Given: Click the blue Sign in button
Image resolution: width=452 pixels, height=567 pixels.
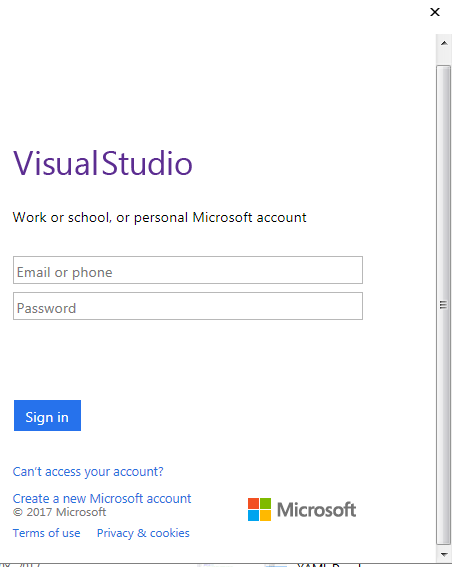Looking at the screenshot, I should (47, 415).
